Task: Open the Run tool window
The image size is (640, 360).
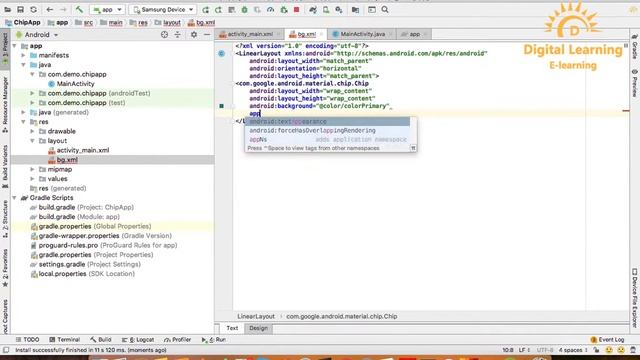Action: pos(214,340)
